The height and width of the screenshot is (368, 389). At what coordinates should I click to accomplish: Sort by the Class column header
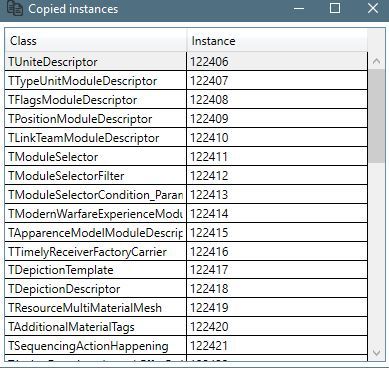click(x=95, y=41)
